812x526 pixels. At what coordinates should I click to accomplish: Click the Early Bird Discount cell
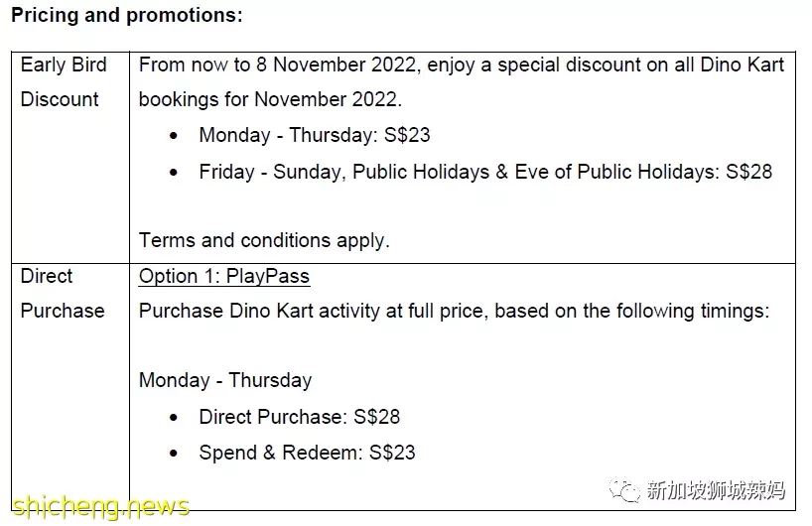(70, 158)
